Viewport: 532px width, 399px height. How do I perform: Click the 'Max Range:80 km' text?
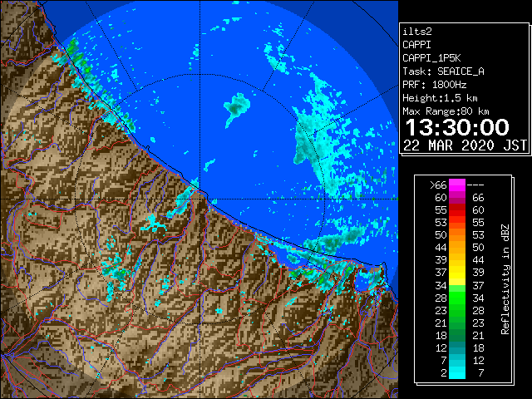pyautogui.click(x=446, y=111)
